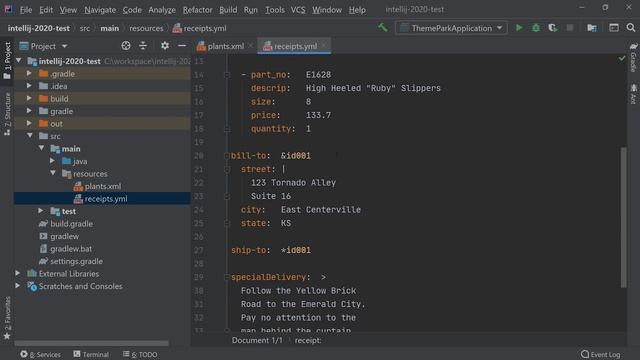Open the File menu
Viewport: 640px width, 360px height.
26,9
